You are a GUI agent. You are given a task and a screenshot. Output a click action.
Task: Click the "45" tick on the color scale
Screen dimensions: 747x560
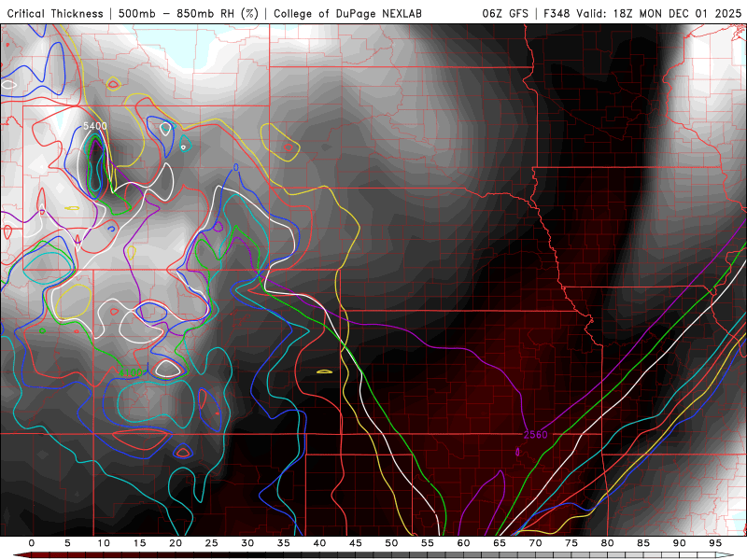355,543
